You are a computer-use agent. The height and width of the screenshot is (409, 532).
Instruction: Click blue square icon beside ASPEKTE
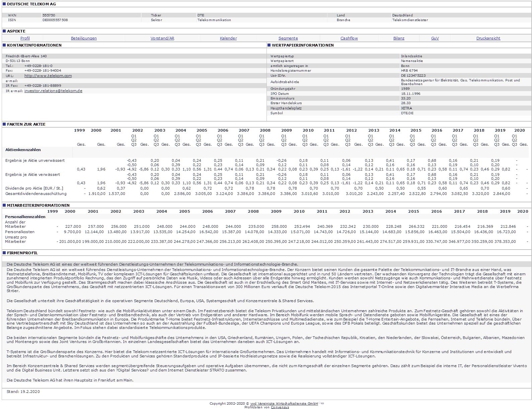click(4, 31)
